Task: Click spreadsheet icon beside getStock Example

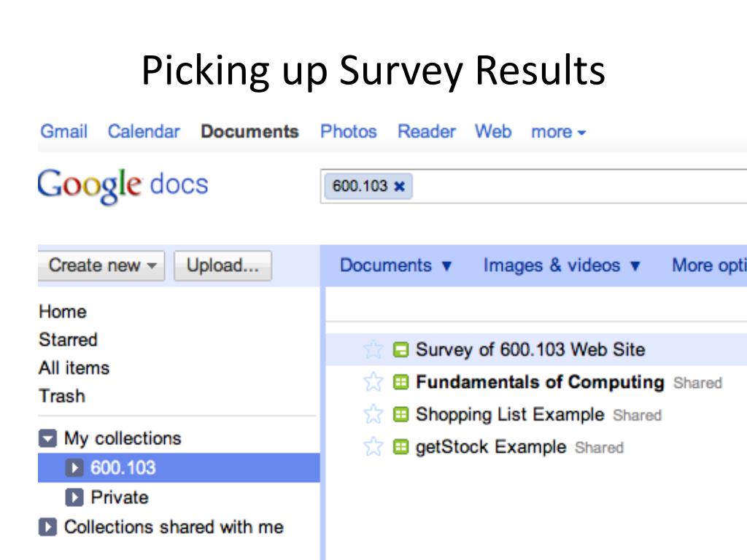Action: pyautogui.click(x=400, y=447)
